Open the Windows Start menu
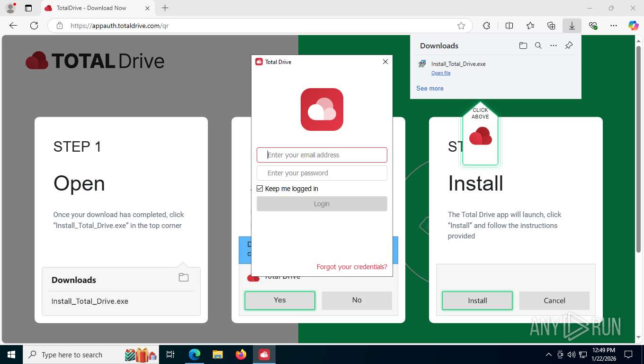The image size is (644, 364). point(11,355)
